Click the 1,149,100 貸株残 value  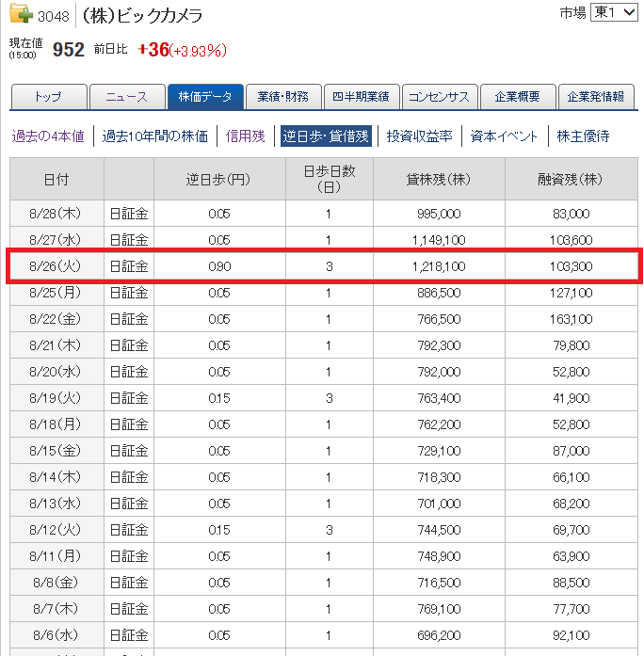439,240
